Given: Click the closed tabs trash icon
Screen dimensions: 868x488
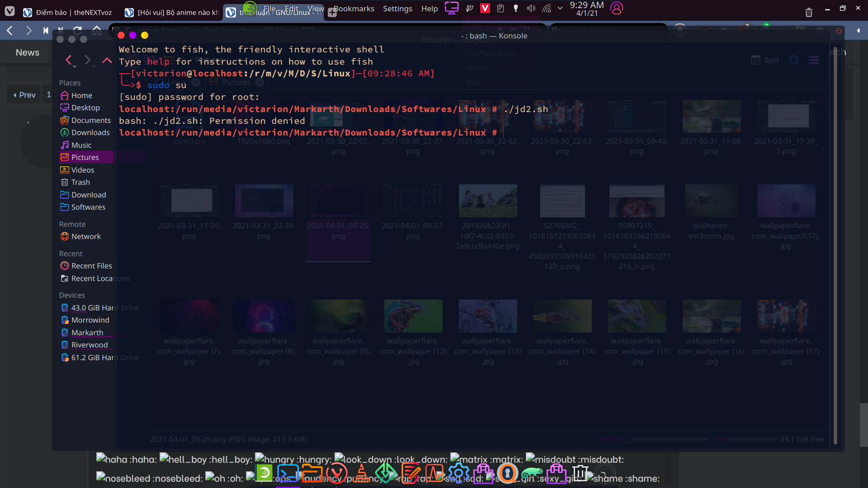Looking at the screenshot, I should 809,13.
